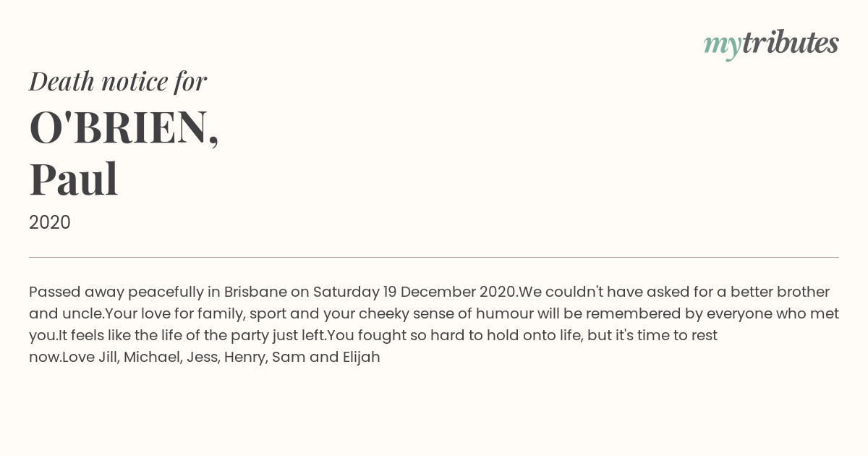Click the name Henry in signature

pos(245,358)
